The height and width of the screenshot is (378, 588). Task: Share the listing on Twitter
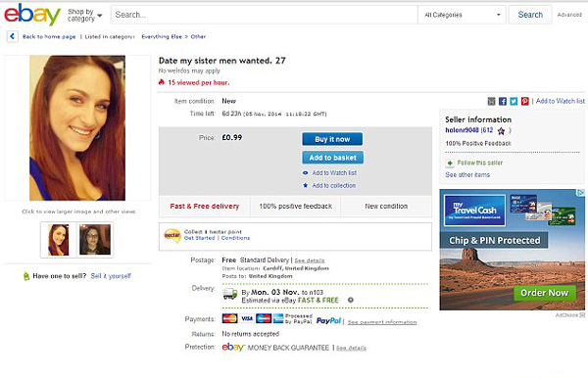click(x=514, y=101)
